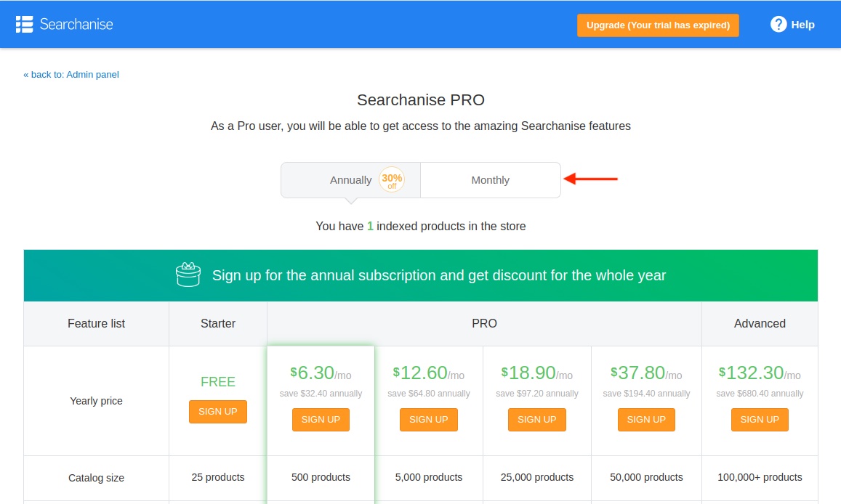Click 'save $32.40 annually' text

pyautogui.click(x=321, y=394)
